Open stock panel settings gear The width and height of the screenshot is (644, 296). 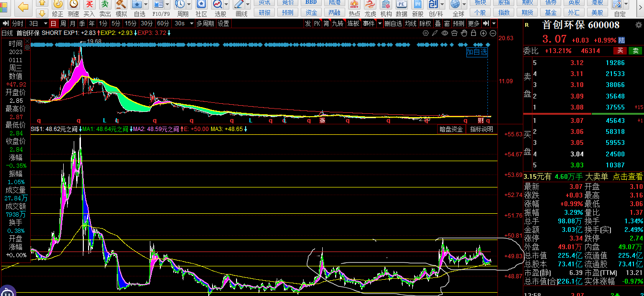(x=638, y=25)
